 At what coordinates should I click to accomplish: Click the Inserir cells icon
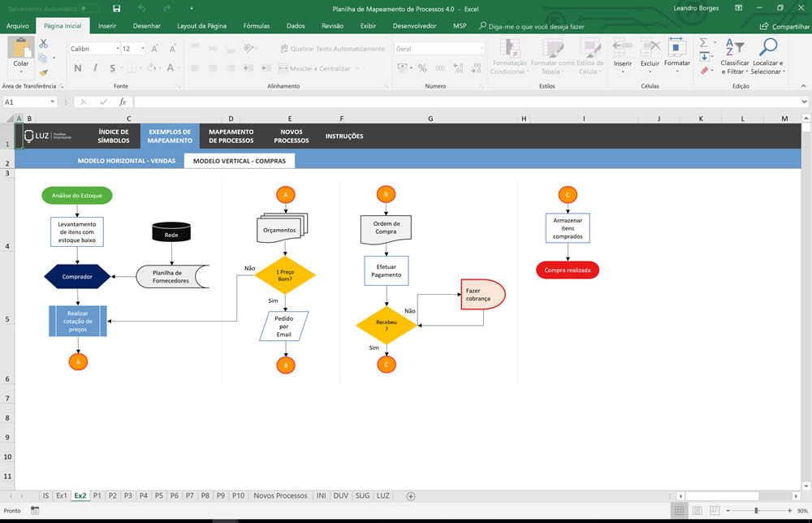[623, 48]
